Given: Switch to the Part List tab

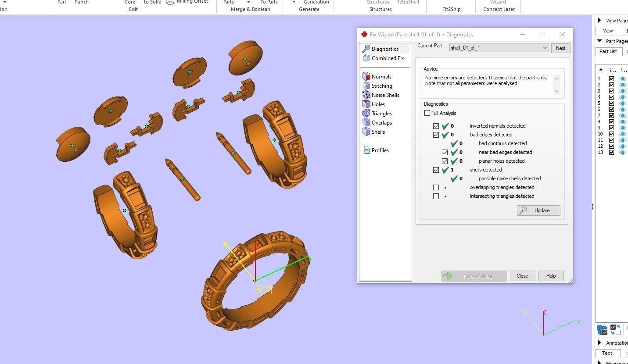Looking at the screenshot, I should tap(608, 51).
